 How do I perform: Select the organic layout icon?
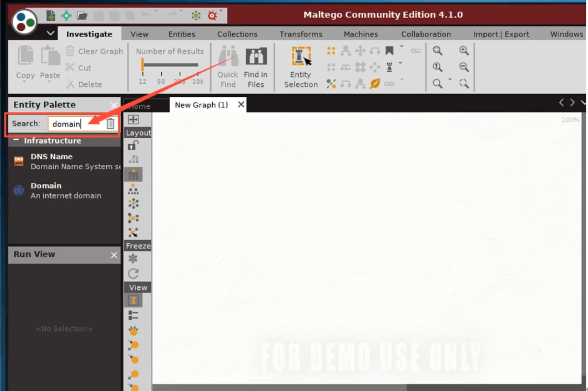click(133, 218)
